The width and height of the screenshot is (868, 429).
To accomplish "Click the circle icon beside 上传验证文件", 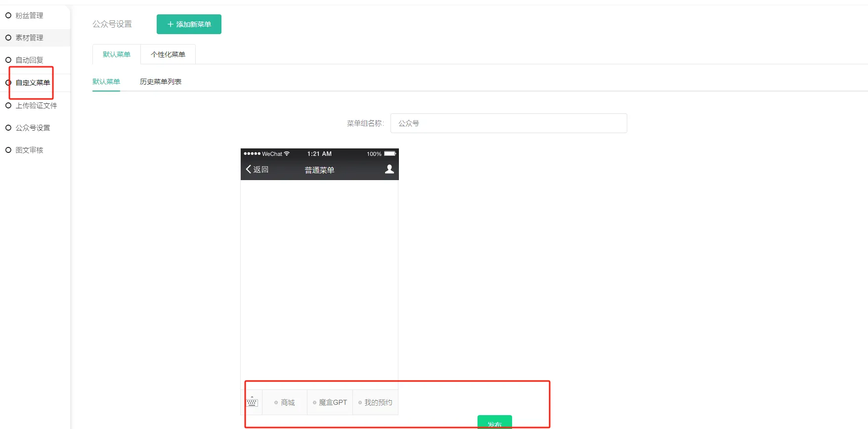I will click(x=8, y=105).
